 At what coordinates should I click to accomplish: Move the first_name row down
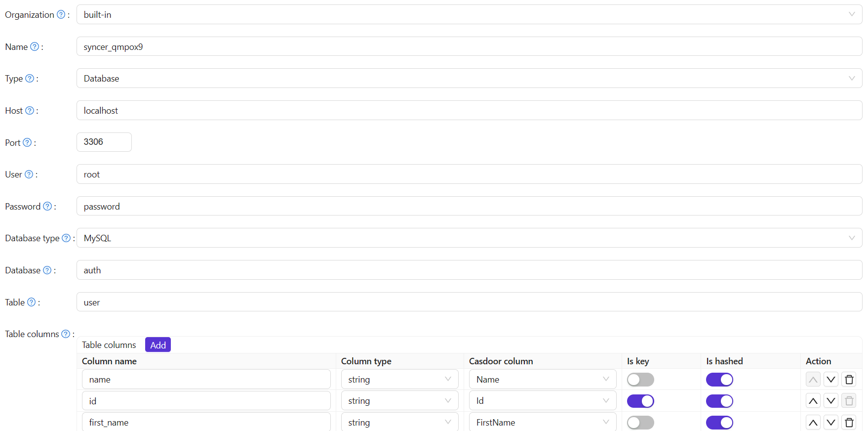pos(831,423)
